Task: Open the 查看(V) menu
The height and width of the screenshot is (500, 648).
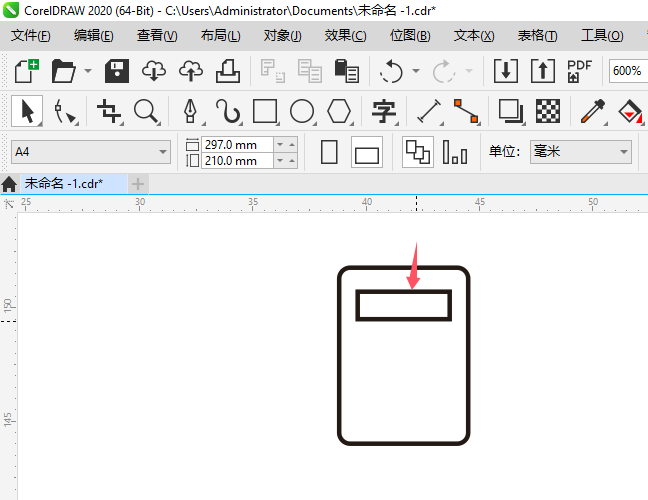Action: point(157,36)
